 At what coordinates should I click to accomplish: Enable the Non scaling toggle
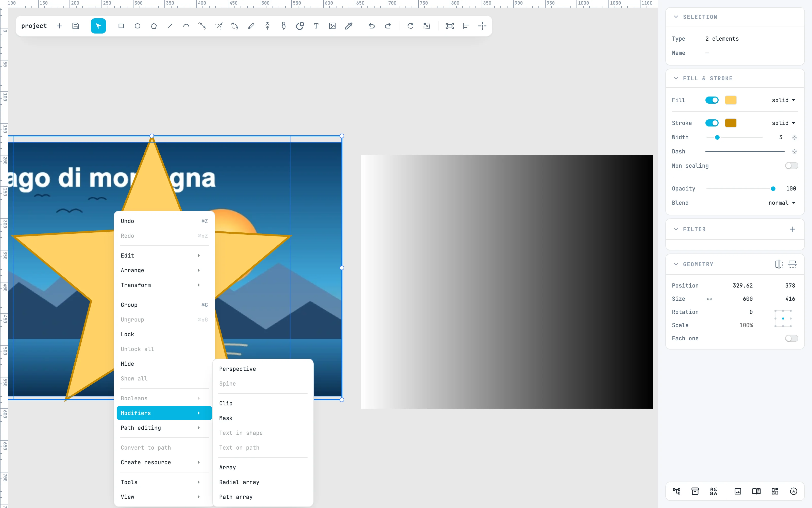point(791,166)
